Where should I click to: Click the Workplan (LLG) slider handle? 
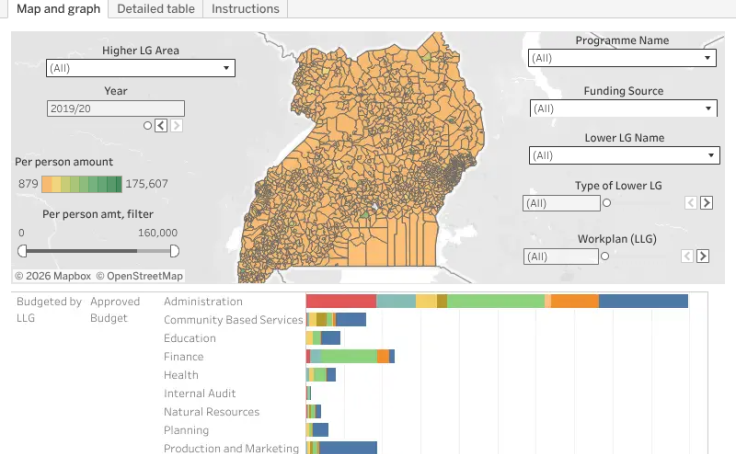tap(605, 256)
